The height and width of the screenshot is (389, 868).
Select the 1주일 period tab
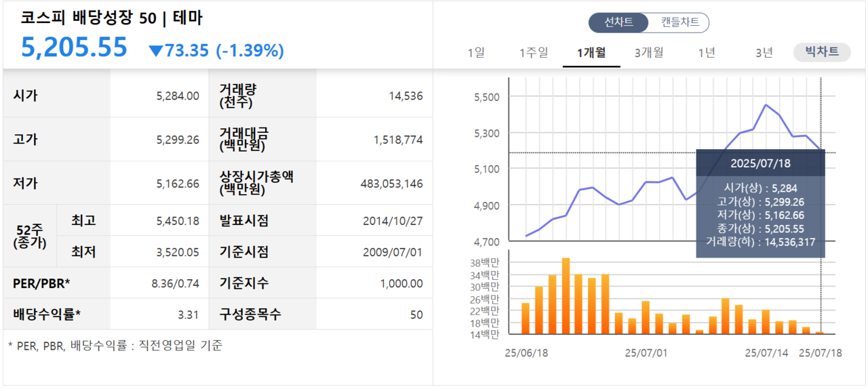point(534,52)
